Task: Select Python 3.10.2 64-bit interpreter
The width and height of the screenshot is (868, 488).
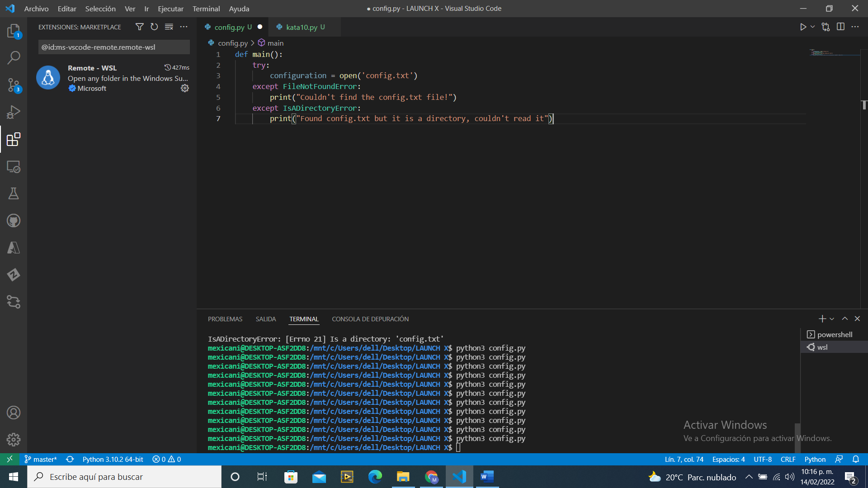Action: 113,459
